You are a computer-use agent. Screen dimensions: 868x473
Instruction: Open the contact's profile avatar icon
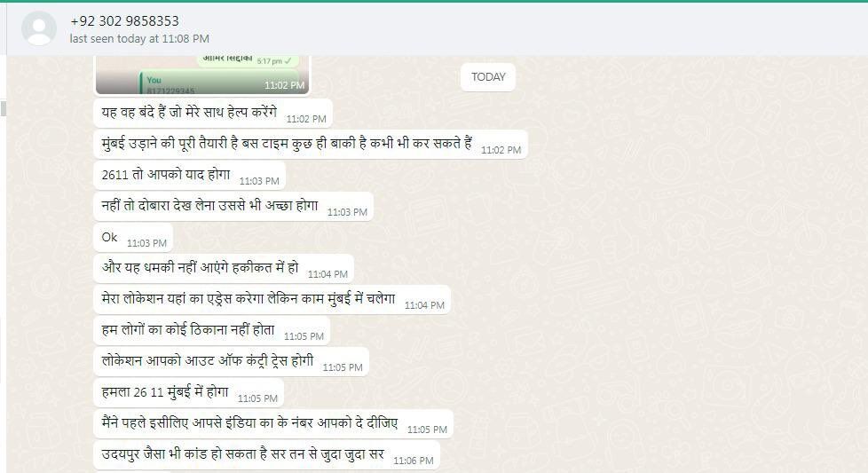[x=39, y=28]
